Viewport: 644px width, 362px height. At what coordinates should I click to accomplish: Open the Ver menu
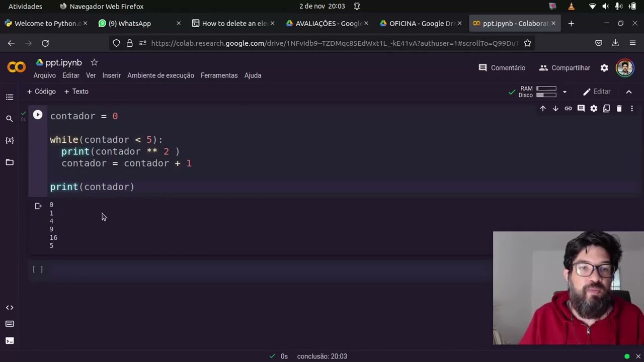tap(91, 75)
